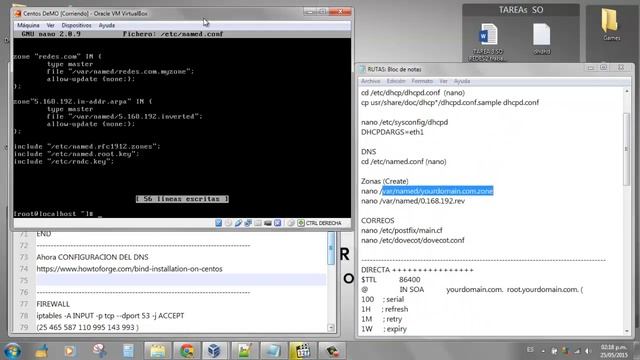Click the CTRL DERECHA host key label

(x=323, y=223)
